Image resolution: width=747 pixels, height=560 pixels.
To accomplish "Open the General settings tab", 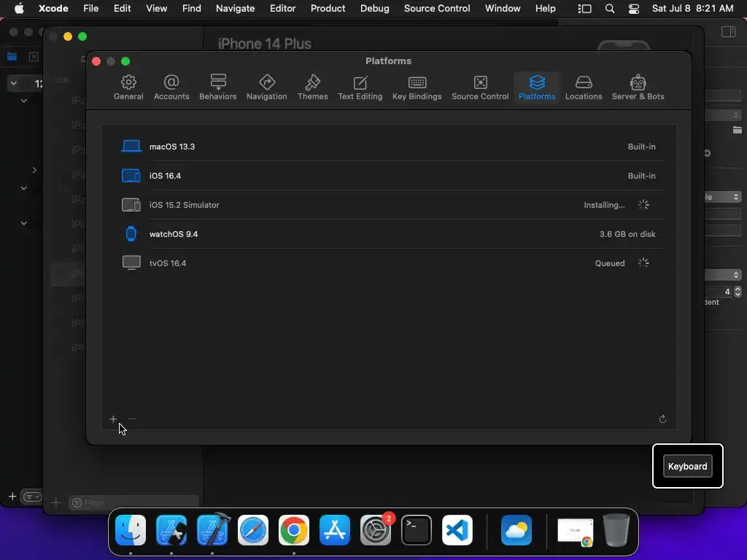I will pos(128,87).
